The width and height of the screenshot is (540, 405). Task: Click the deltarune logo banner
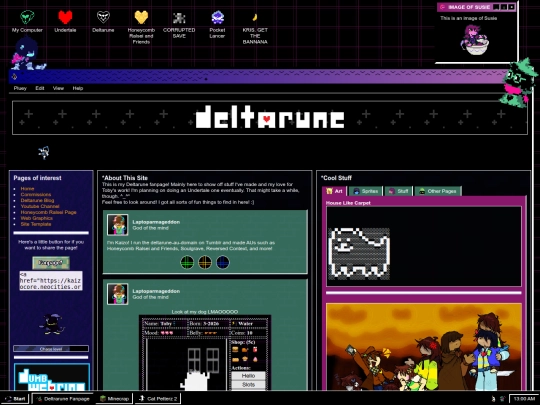click(x=270, y=118)
